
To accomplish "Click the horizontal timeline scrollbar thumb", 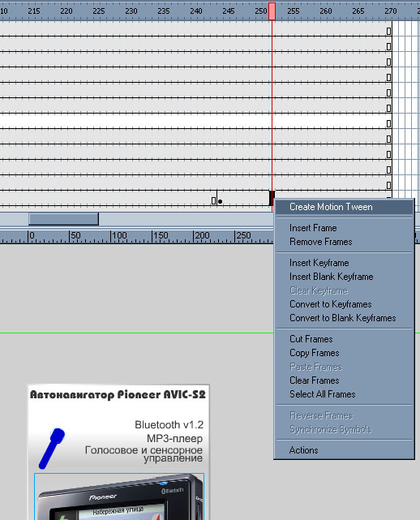I will pyautogui.click(x=63, y=219).
